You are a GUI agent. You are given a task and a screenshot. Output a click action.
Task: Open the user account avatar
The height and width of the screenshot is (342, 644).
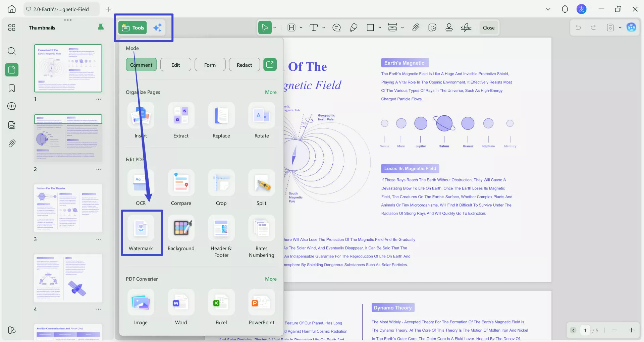pos(582,9)
